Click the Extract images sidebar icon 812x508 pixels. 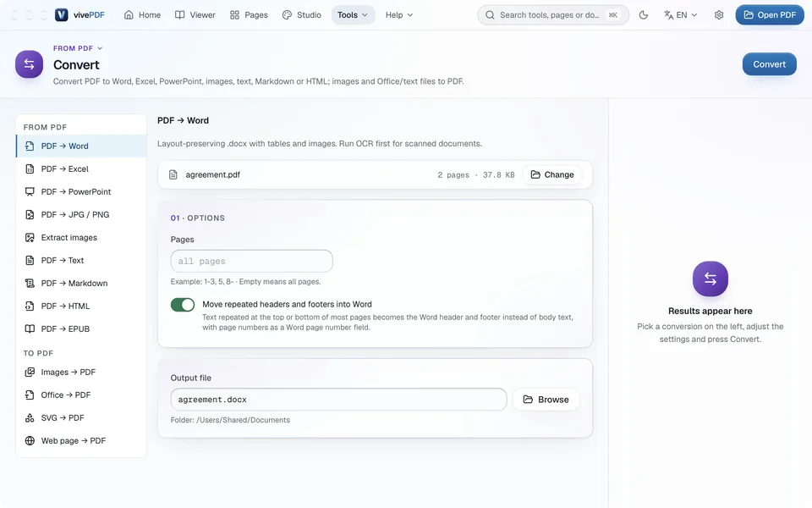[30, 237]
